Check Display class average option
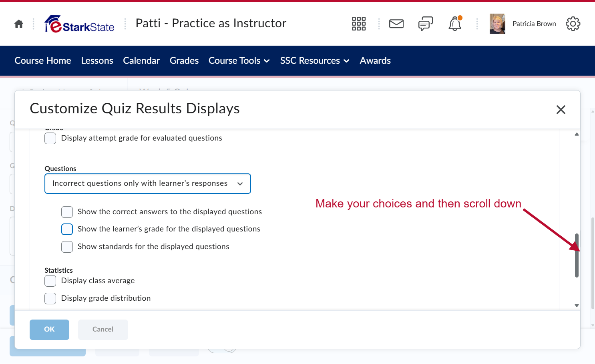 click(50, 281)
